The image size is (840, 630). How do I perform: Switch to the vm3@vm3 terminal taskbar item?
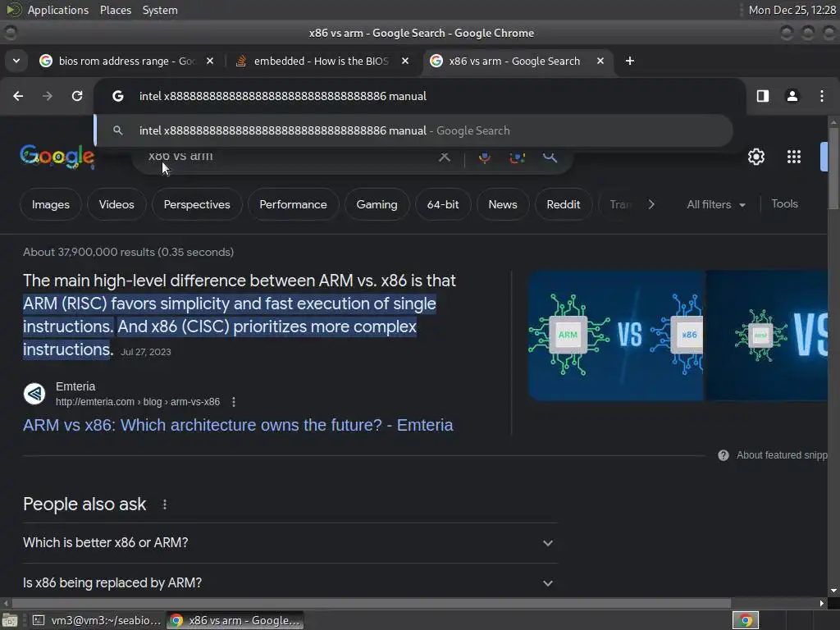click(x=97, y=620)
